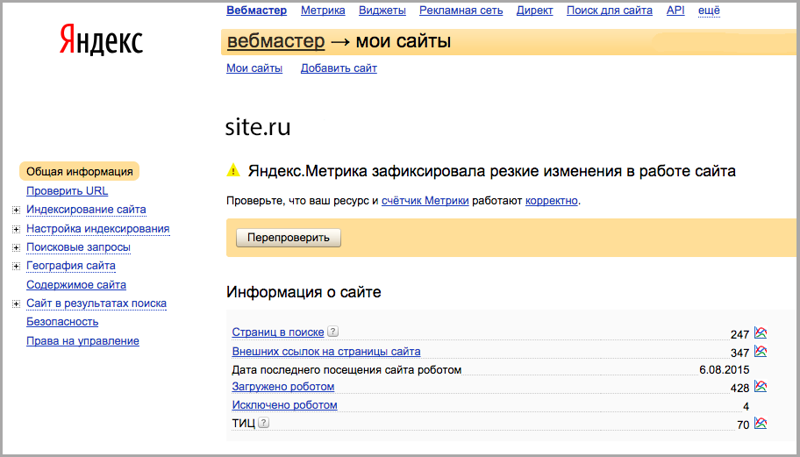
Task: Expand the География сайта tree node
Action: 16,266
